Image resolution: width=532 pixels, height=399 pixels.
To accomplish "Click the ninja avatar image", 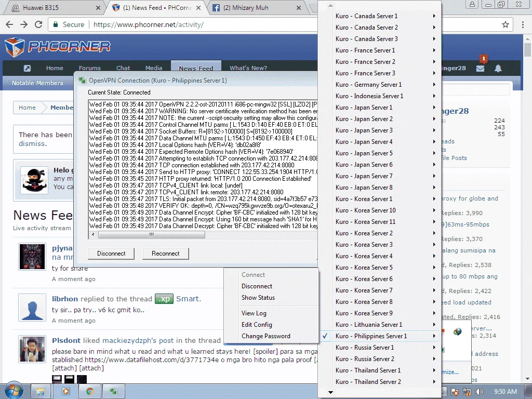I will [x=34, y=180].
